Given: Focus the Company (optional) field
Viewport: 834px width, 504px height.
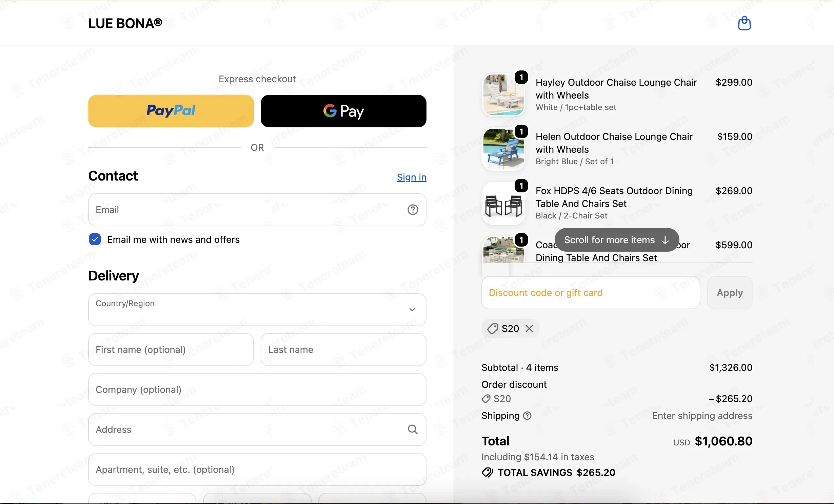Looking at the screenshot, I should click(x=257, y=389).
